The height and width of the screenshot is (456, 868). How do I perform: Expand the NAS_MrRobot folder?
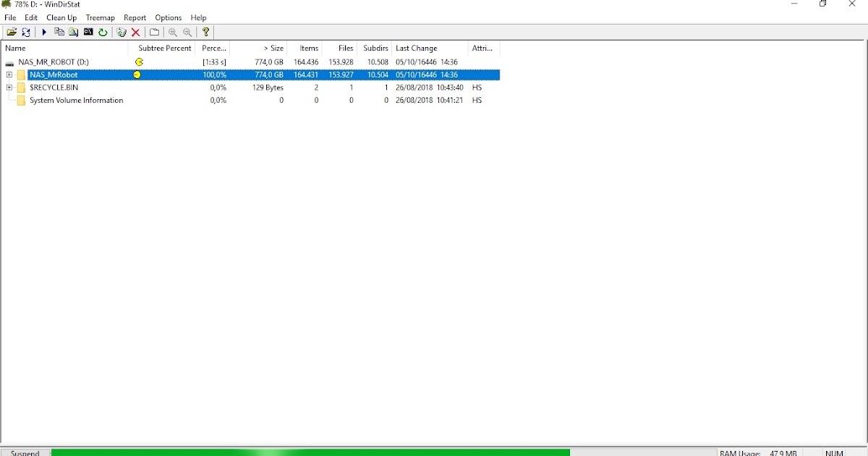click(8, 75)
